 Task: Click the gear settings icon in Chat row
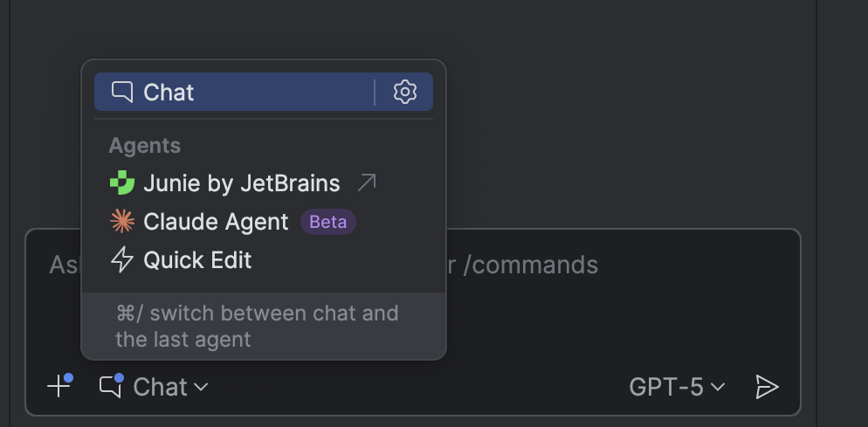pyautogui.click(x=404, y=92)
